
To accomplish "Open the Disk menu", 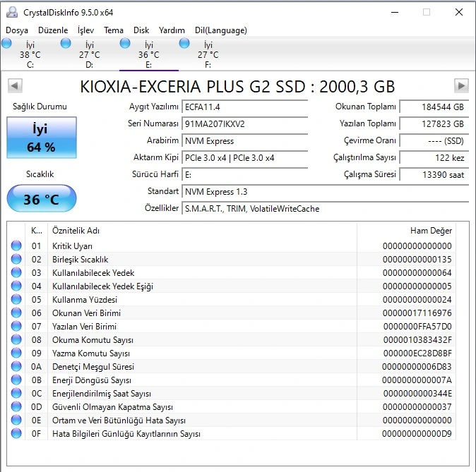I will [141, 30].
